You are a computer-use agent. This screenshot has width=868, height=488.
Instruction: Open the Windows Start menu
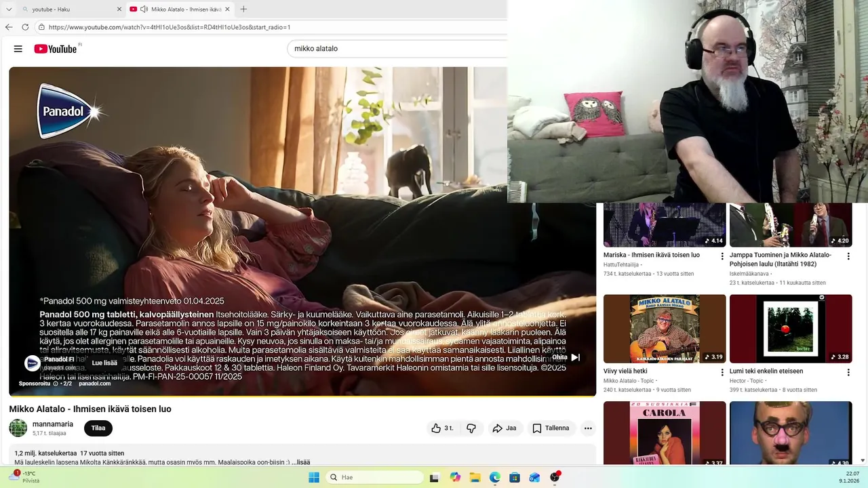pos(314,477)
